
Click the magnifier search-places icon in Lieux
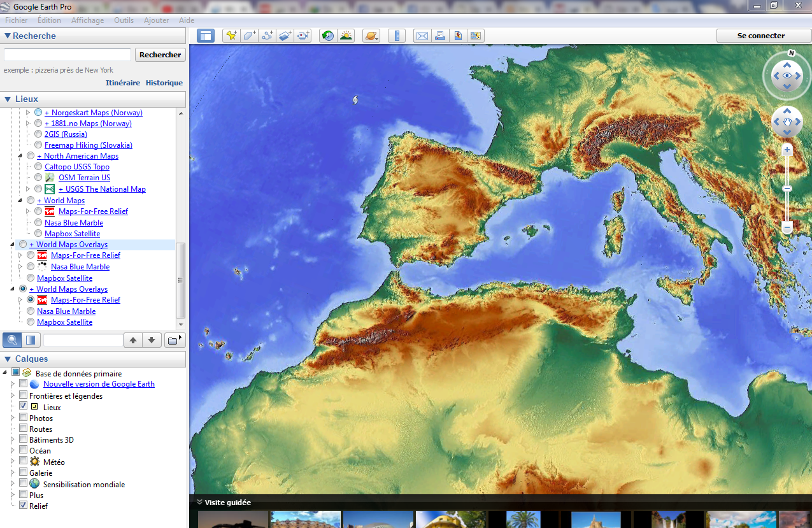[12, 340]
